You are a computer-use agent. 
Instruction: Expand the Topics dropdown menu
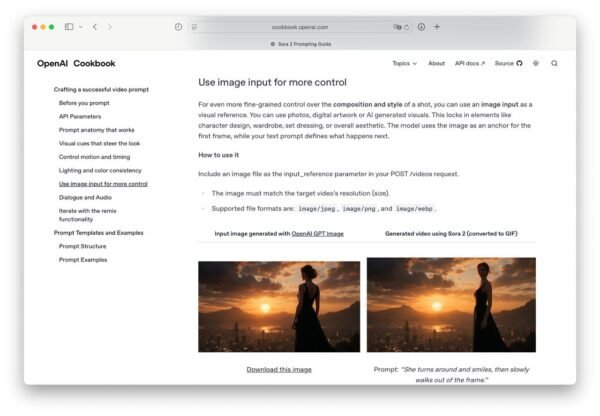pos(404,64)
